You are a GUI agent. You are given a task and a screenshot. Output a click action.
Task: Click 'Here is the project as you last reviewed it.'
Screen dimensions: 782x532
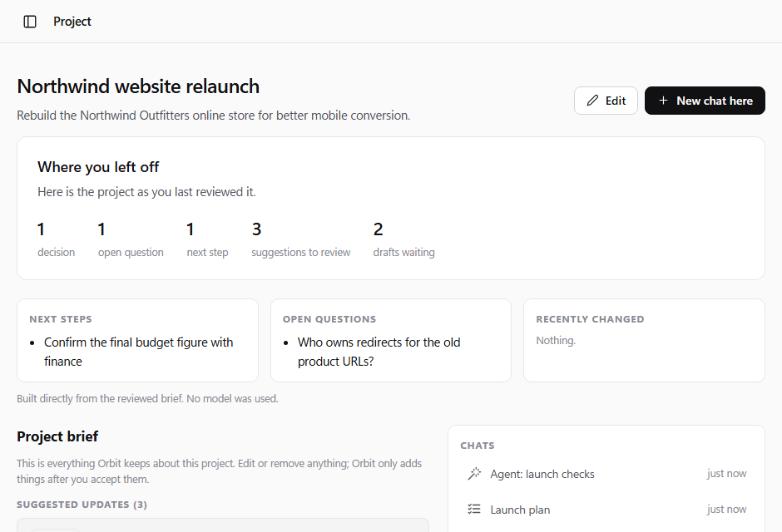(x=146, y=192)
